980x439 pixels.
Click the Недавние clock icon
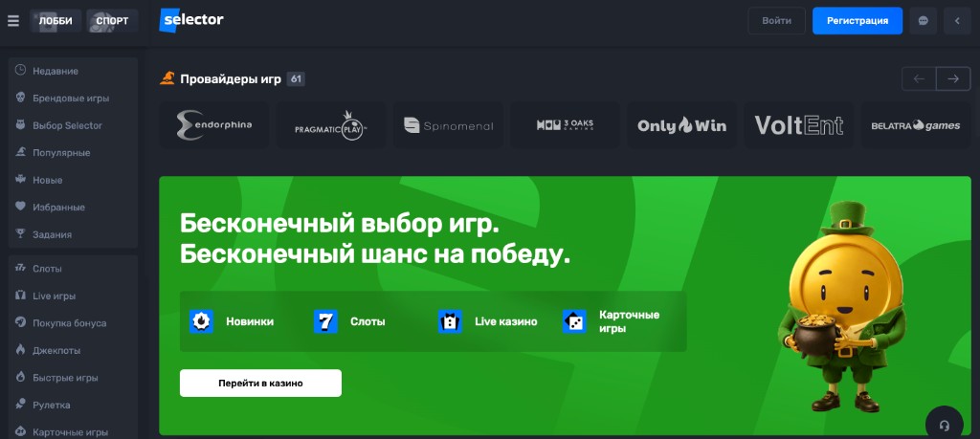(20, 71)
